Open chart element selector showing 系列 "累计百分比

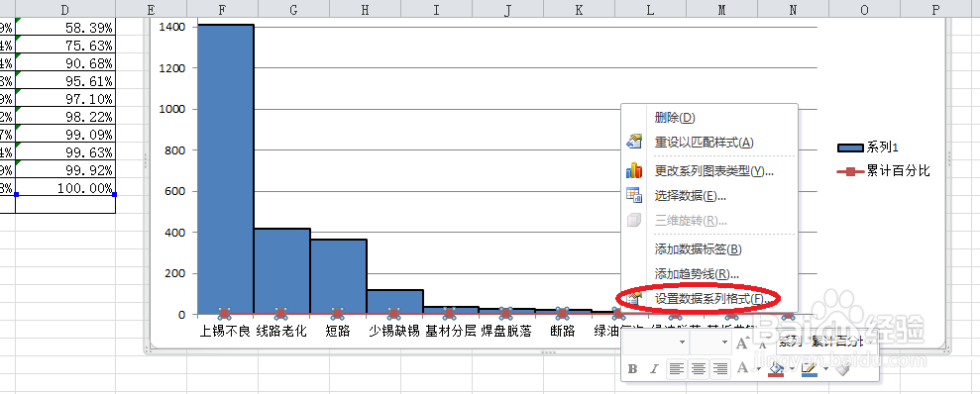(x=825, y=343)
